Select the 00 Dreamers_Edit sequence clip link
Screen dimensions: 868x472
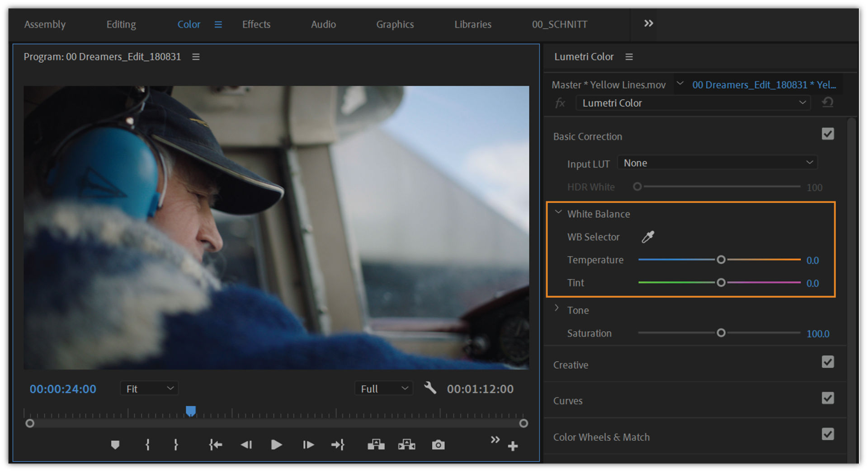[x=764, y=85]
